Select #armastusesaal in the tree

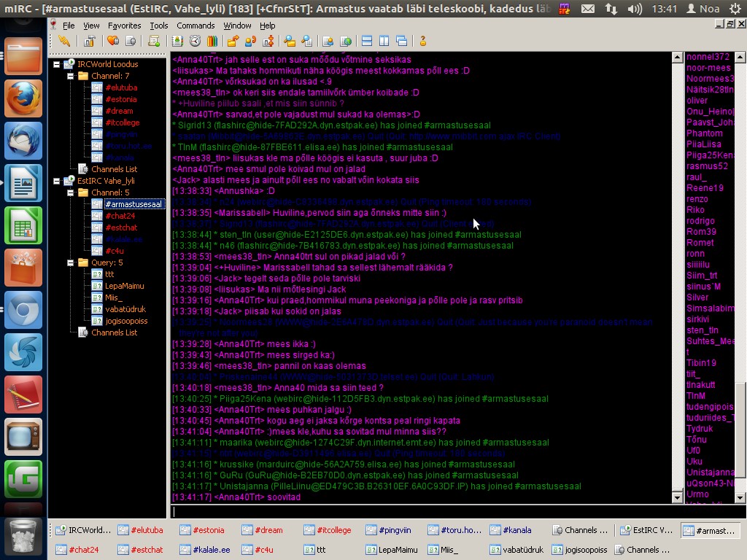133,204
